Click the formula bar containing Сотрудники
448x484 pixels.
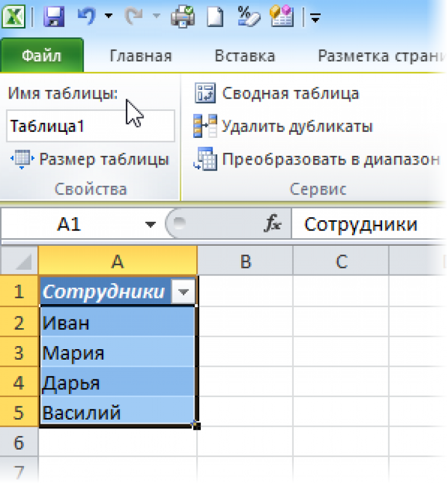369,224
